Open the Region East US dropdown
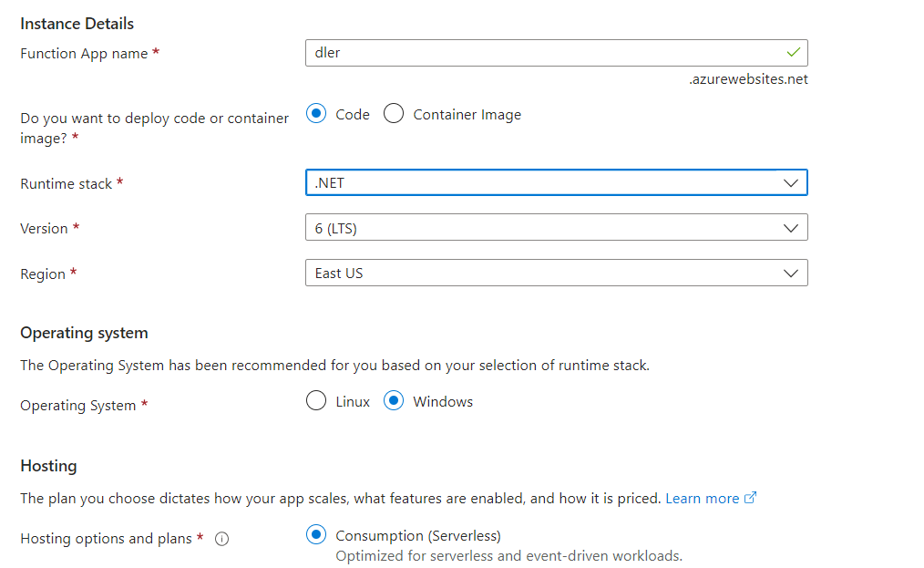 [556, 274]
